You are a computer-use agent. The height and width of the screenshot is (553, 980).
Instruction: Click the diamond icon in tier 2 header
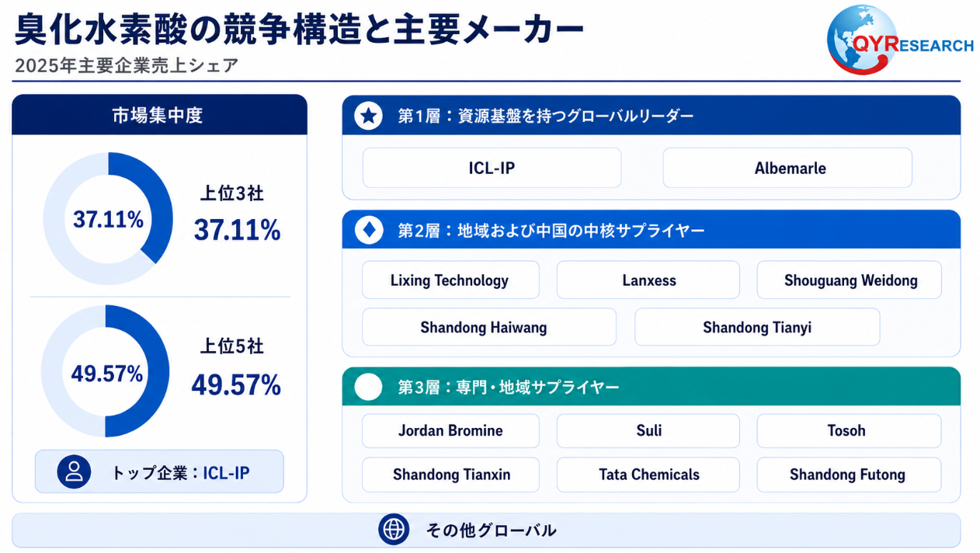(x=368, y=231)
